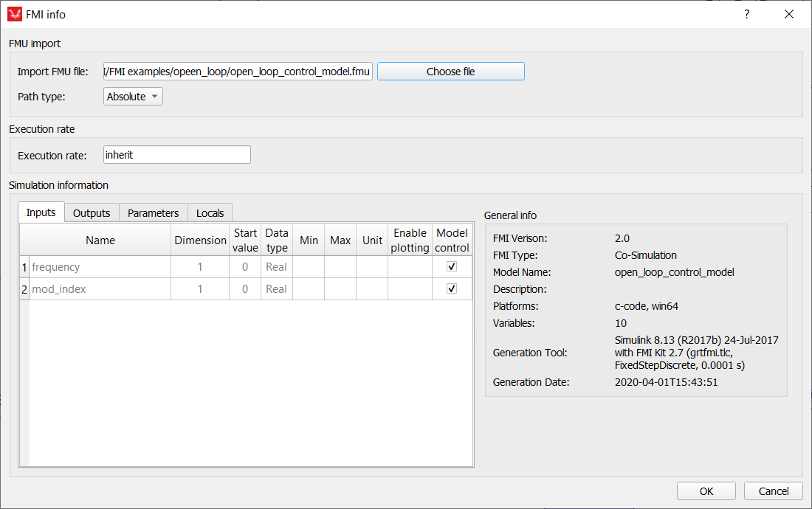Select row header number 2

tap(24, 289)
